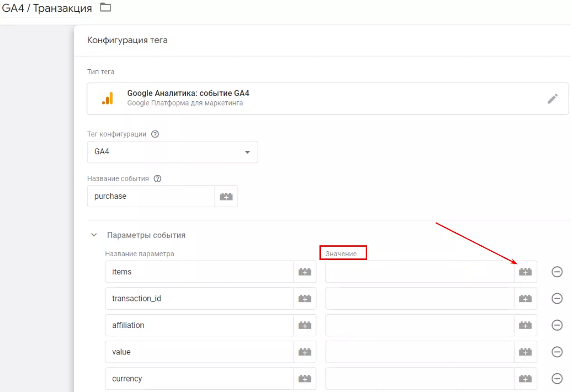Open variable picker for items value

click(525, 272)
